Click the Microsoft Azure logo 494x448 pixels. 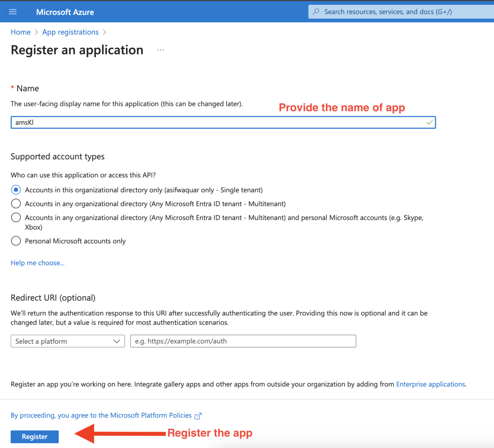(x=65, y=12)
